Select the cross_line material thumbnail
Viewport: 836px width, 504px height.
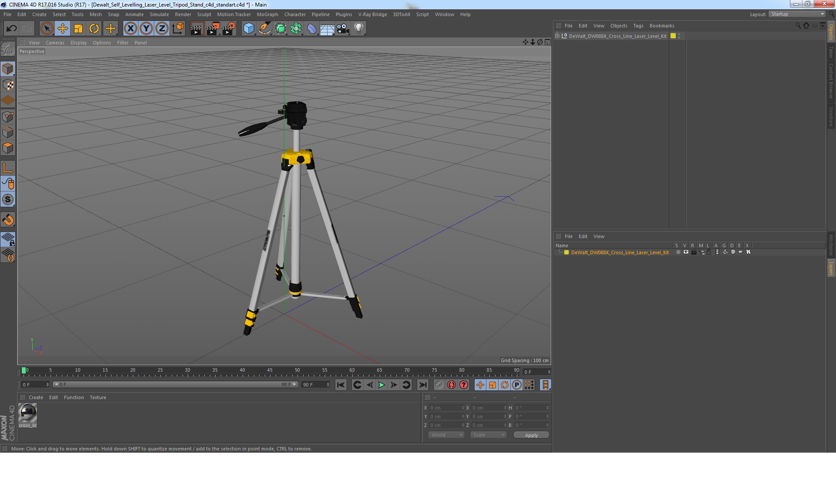pyautogui.click(x=27, y=413)
